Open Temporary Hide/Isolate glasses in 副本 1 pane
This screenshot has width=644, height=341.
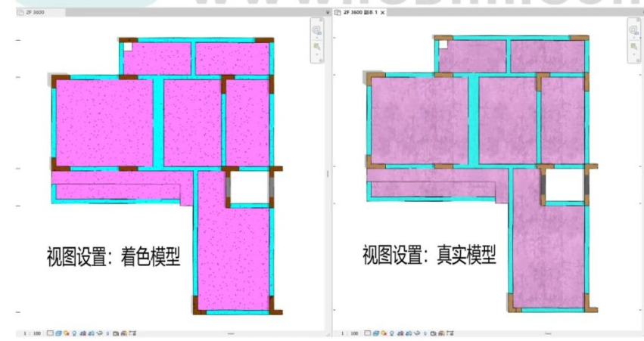pos(417,333)
